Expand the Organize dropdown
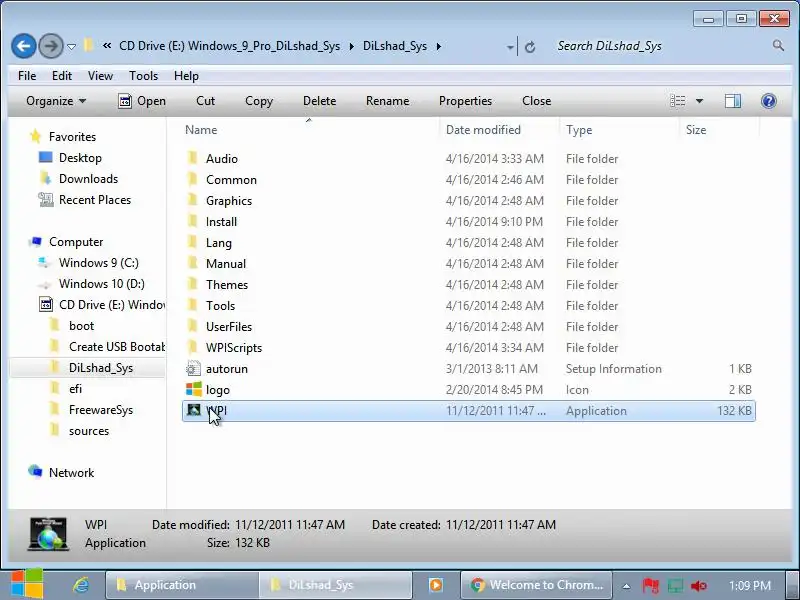800x600 pixels. tap(56, 101)
